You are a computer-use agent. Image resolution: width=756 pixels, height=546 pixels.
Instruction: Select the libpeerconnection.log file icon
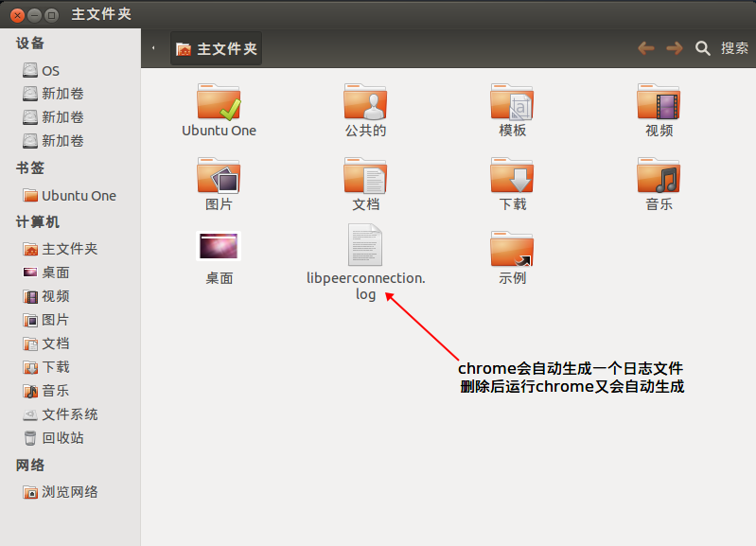coord(365,245)
